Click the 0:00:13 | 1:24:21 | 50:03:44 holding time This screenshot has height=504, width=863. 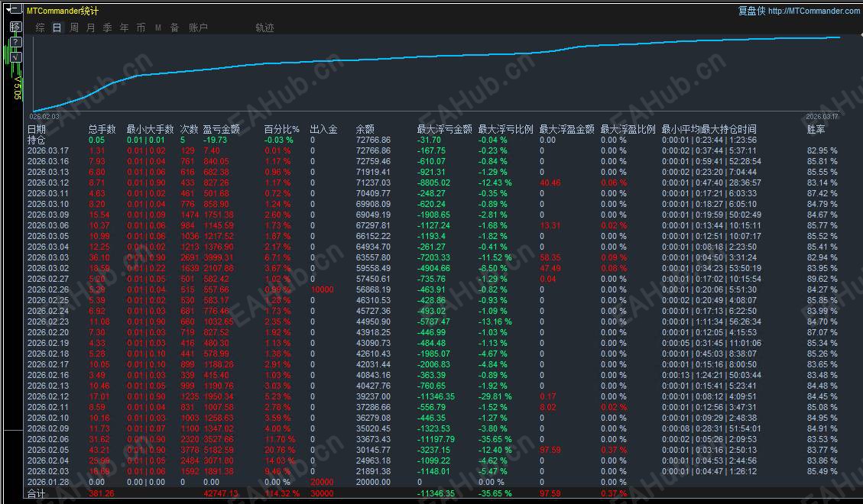(x=712, y=375)
